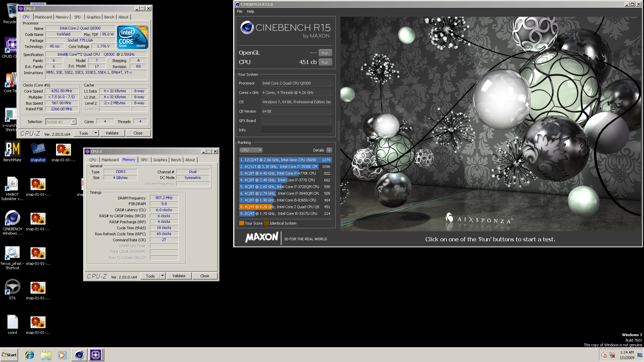Open the Cinebench Help menu
This screenshot has height=362, width=644.
[251, 11]
